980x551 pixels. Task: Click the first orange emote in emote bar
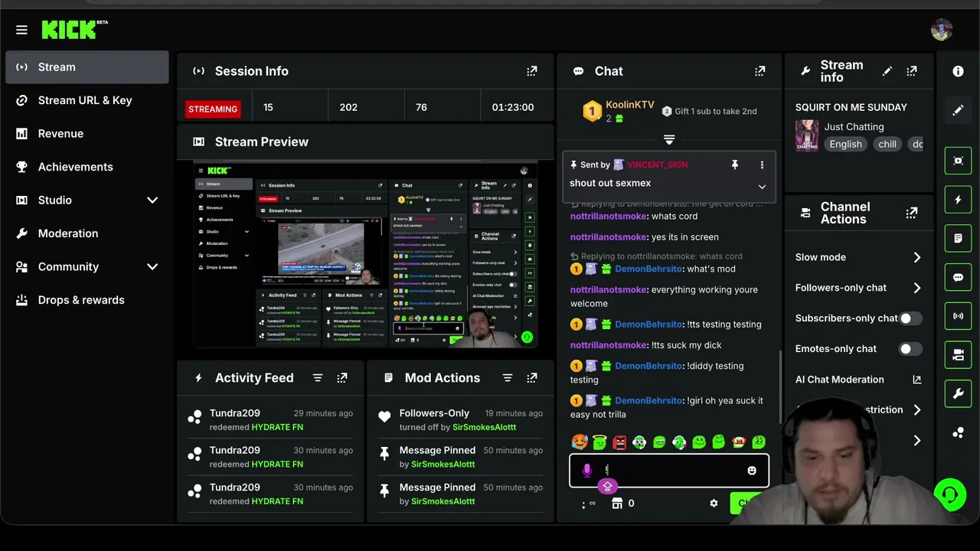click(x=580, y=442)
